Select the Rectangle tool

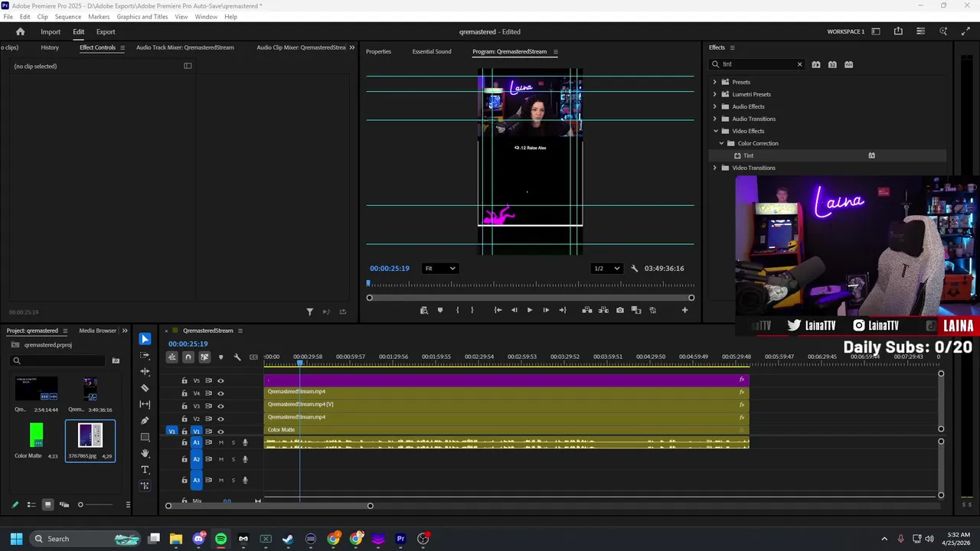point(145,437)
